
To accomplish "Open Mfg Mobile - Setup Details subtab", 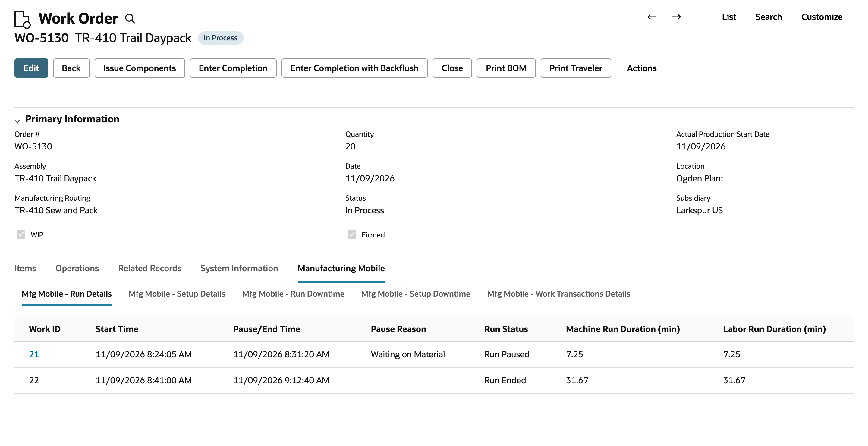I will (x=177, y=294).
